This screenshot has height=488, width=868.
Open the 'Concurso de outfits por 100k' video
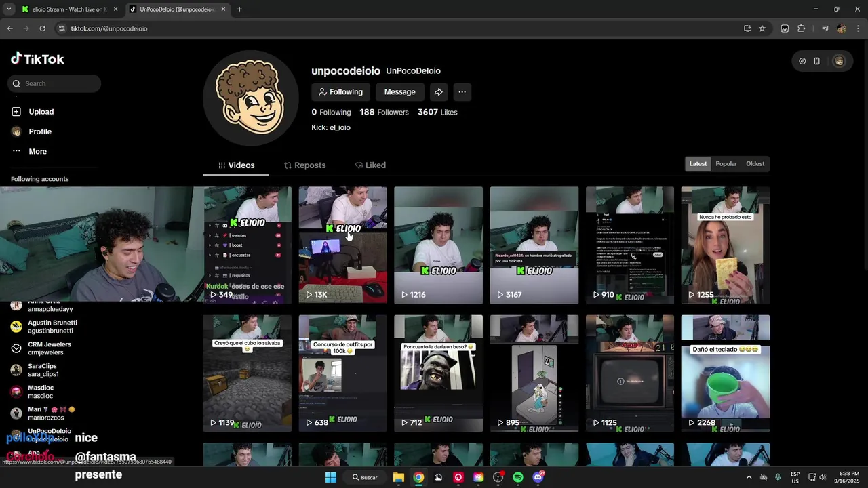click(x=342, y=373)
